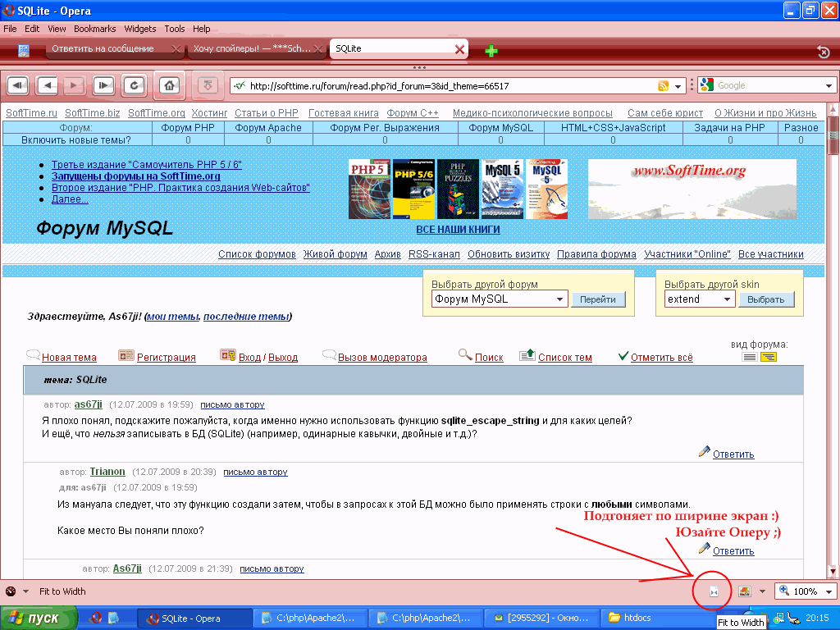Viewport: 840px width, 630px height.
Task: Click the Wand login button in toolbar
Action: coord(208,85)
